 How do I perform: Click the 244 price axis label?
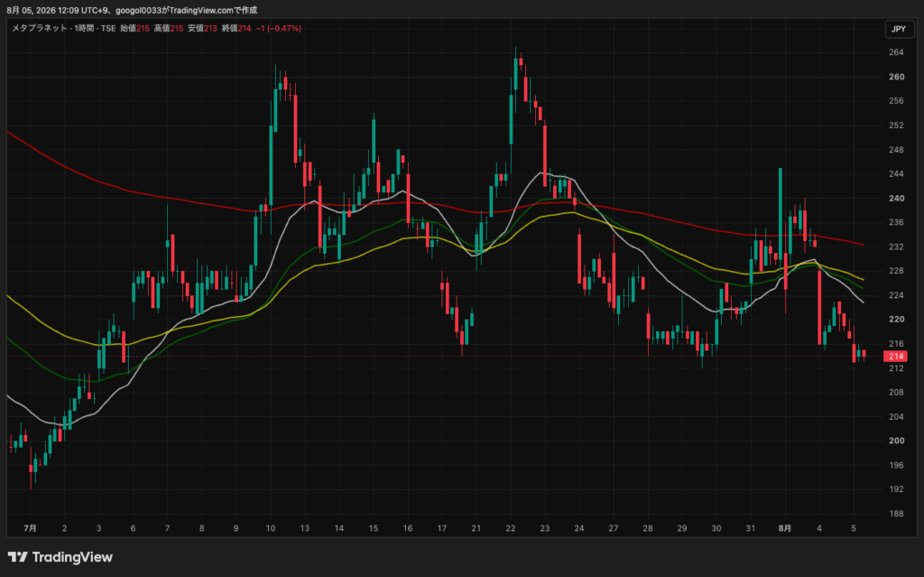pyautogui.click(x=896, y=174)
